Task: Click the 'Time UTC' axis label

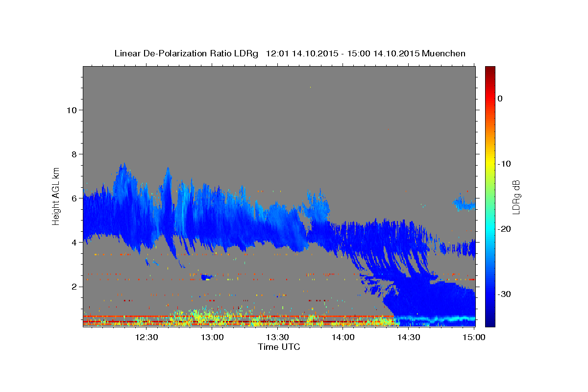Action: (x=279, y=347)
